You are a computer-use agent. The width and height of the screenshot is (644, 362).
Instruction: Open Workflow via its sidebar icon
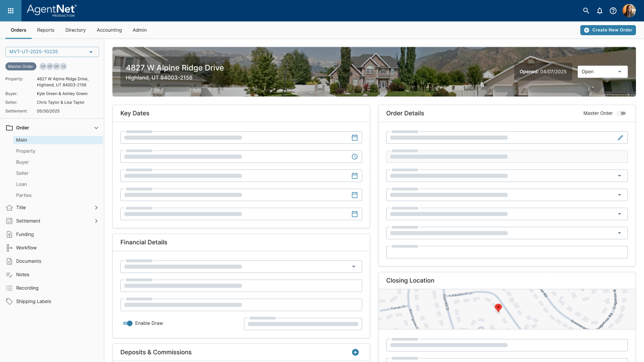tap(10, 248)
